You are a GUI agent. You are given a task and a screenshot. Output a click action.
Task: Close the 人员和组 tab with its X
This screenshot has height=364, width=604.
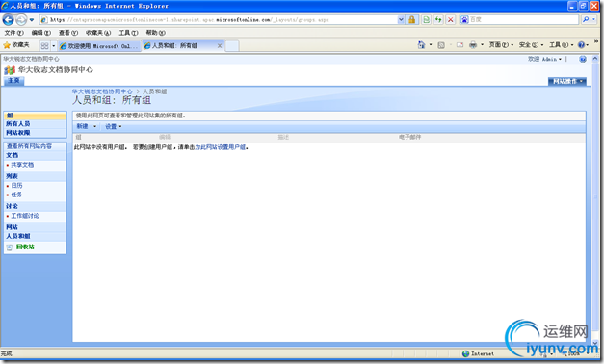(x=220, y=46)
